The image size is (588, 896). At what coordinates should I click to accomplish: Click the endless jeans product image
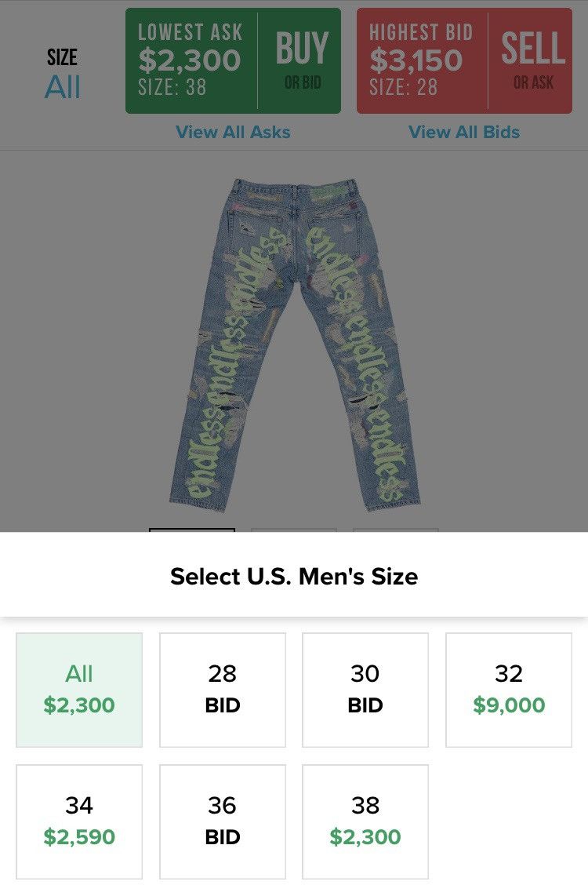pyautogui.click(x=295, y=344)
